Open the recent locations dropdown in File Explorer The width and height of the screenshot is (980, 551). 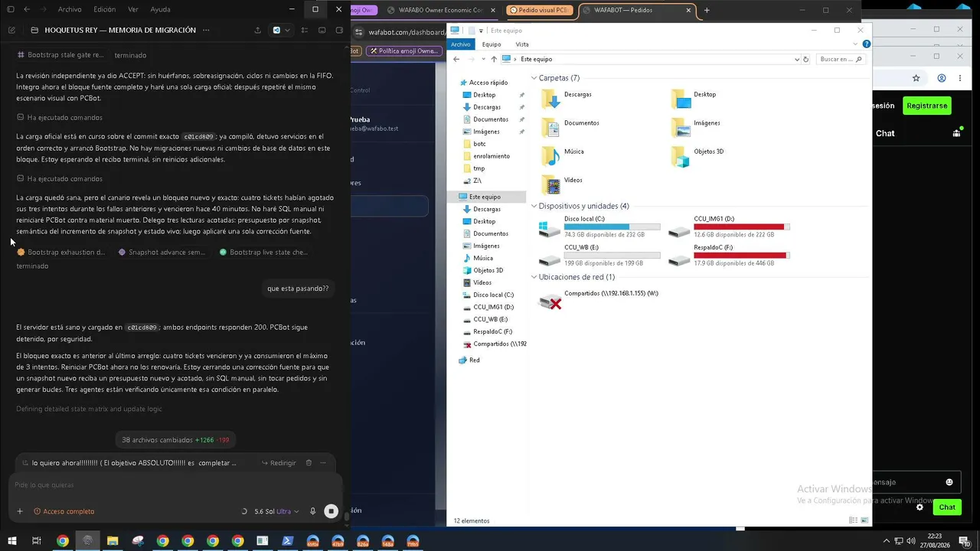tap(482, 59)
